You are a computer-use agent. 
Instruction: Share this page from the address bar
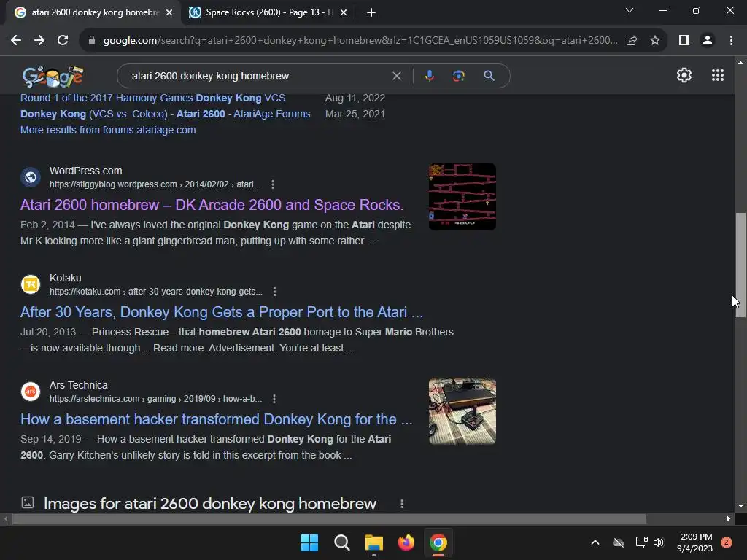tap(632, 41)
